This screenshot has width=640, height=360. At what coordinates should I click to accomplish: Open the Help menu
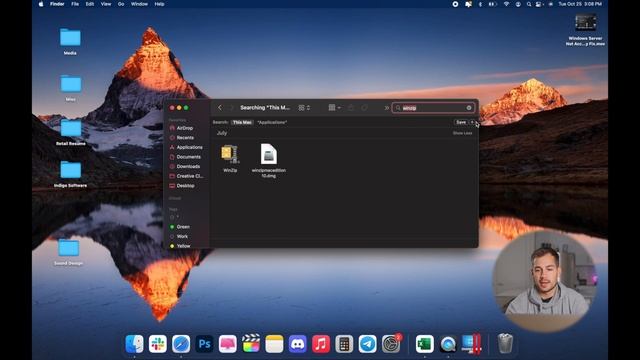(159, 4)
